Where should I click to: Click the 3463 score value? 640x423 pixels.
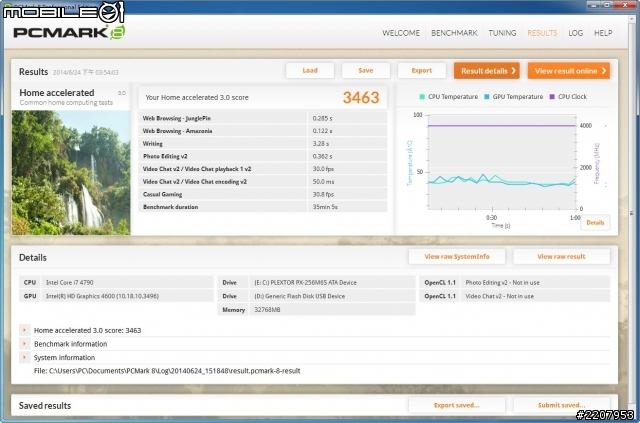coord(361,97)
